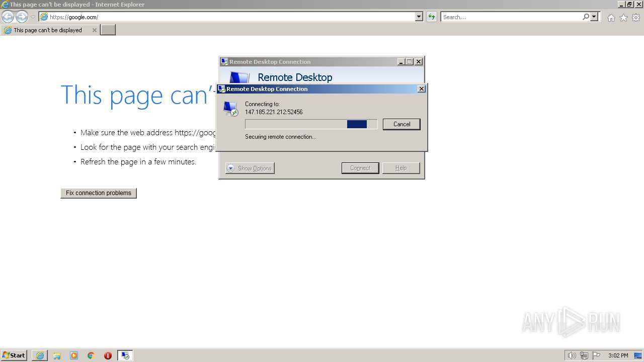The height and width of the screenshot is (362, 644).
Task: Open Internet Explorer from the taskbar
Action: pos(40,355)
